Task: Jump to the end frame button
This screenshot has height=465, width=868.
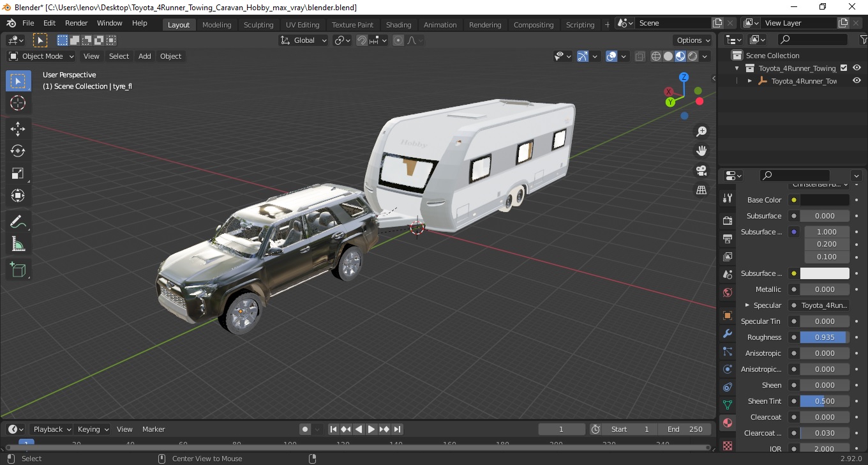Action: point(397,429)
